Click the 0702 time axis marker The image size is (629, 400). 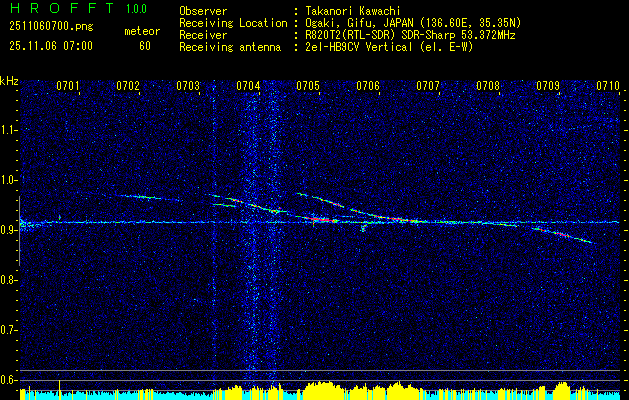click(x=128, y=86)
